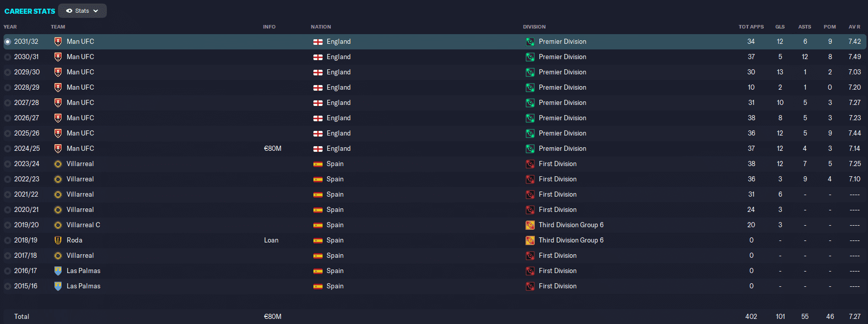Image resolution: width=868 pixels, height=324 pixels.
Task: Select the 2015/16 season radio button
Action: coord(8,286)
